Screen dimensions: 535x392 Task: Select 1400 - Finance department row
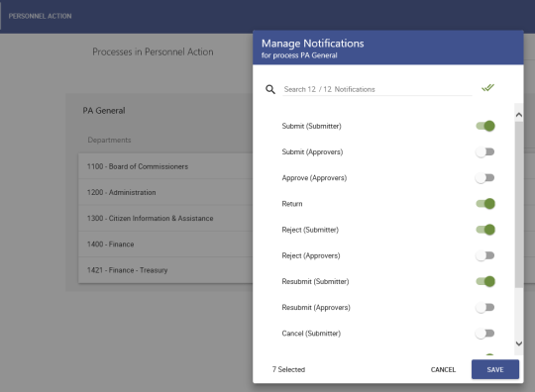(x=165, y=245)
